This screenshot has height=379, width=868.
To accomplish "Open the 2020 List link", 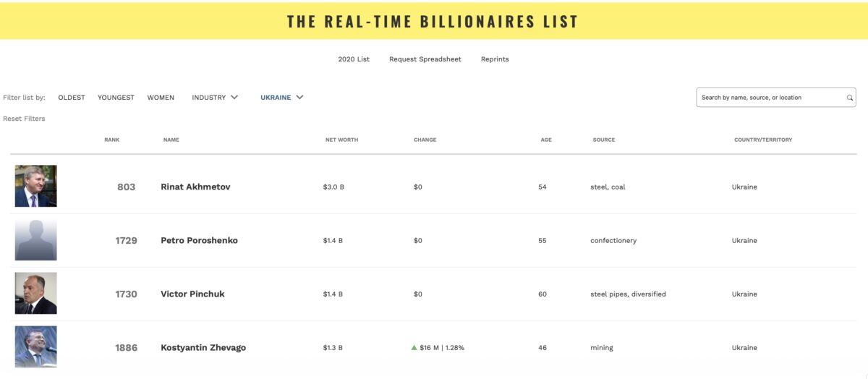I will [354, 59].
